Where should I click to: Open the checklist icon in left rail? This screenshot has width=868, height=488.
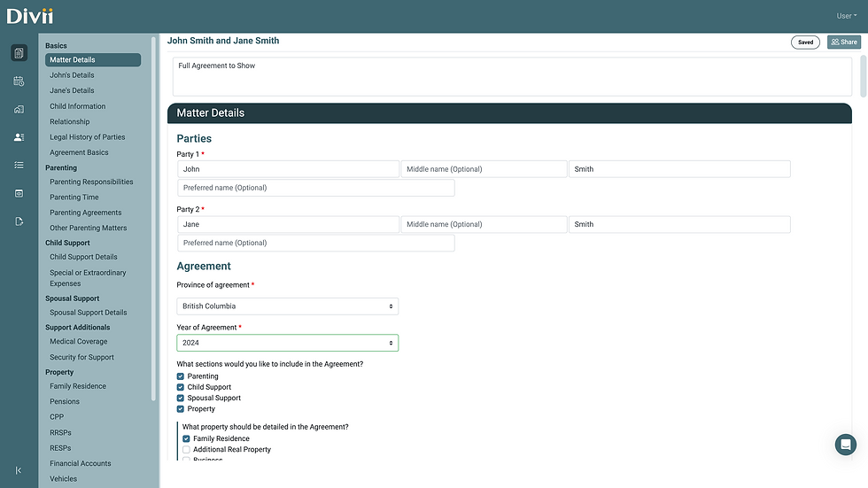(19, 165)
